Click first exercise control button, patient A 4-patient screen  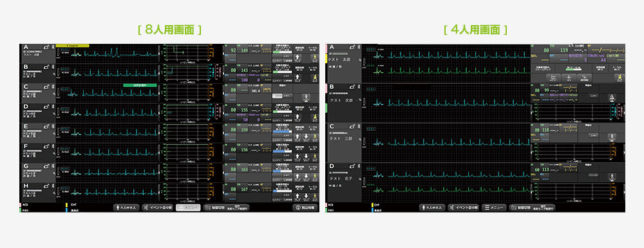(554, 78)
